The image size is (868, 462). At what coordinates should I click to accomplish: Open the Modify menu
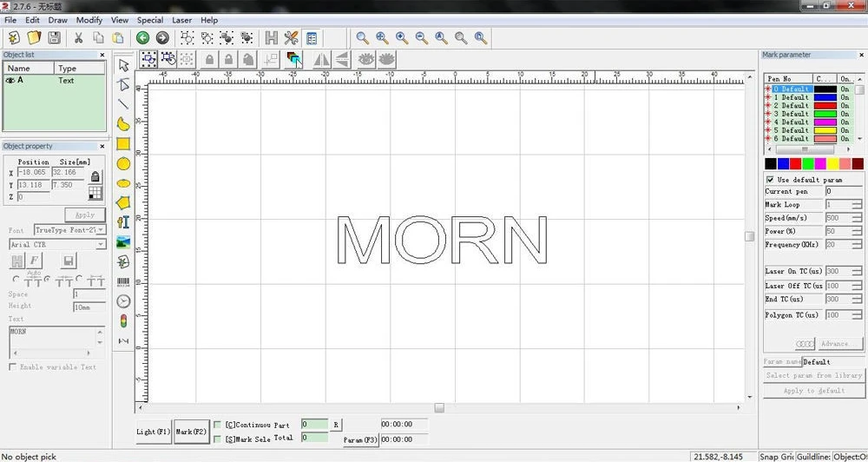tap(89, 20)
